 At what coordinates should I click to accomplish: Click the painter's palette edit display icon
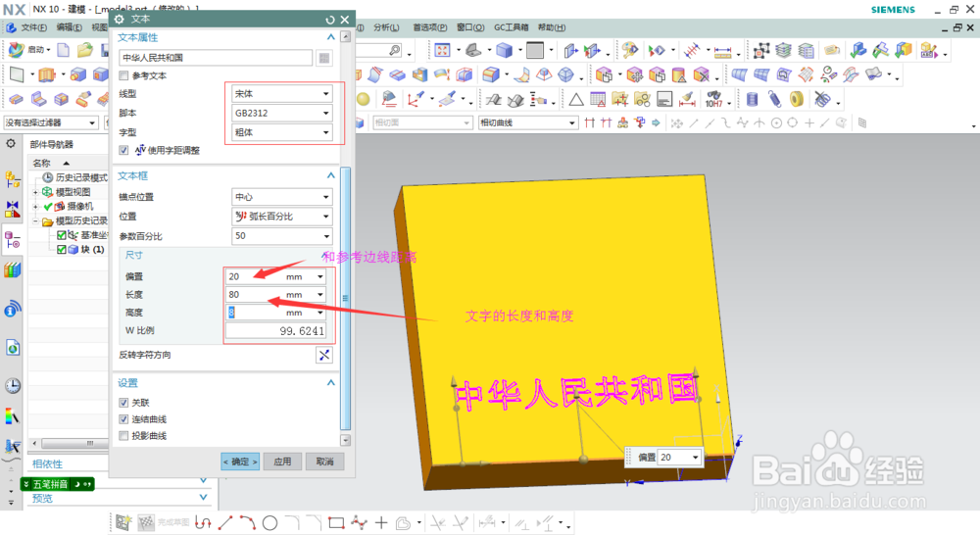(630, 50)
